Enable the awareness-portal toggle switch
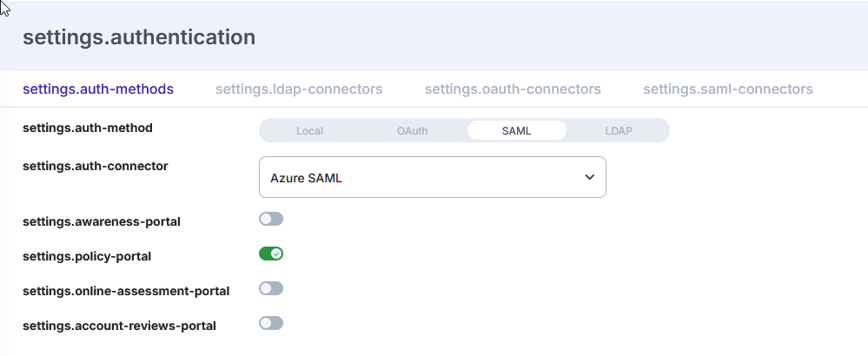 coord(271,219)
